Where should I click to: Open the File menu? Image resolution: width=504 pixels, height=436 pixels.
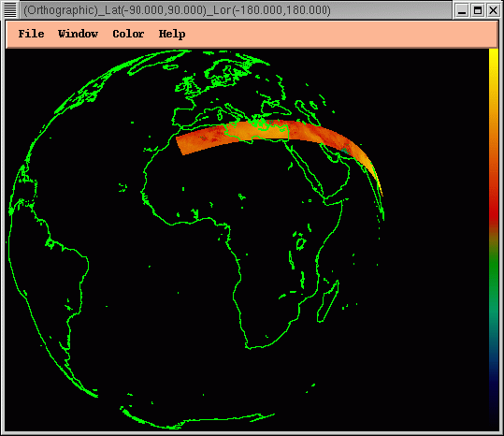(31, 34)
